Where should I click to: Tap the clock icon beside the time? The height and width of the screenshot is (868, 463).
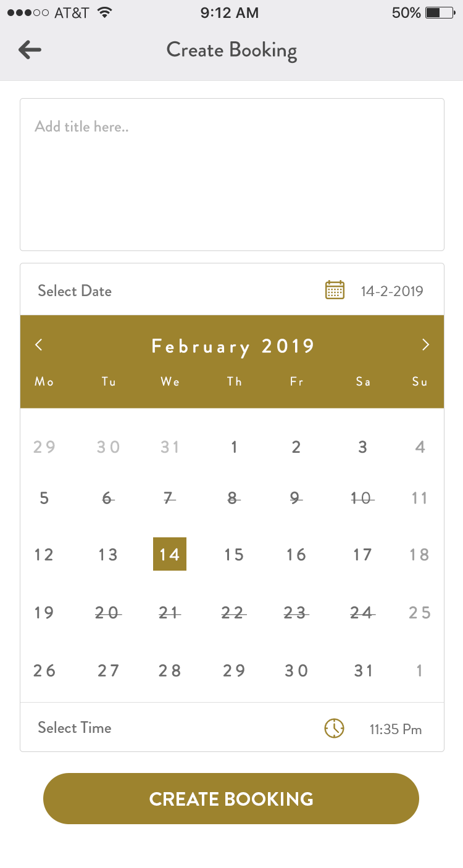tap(334, 728)
